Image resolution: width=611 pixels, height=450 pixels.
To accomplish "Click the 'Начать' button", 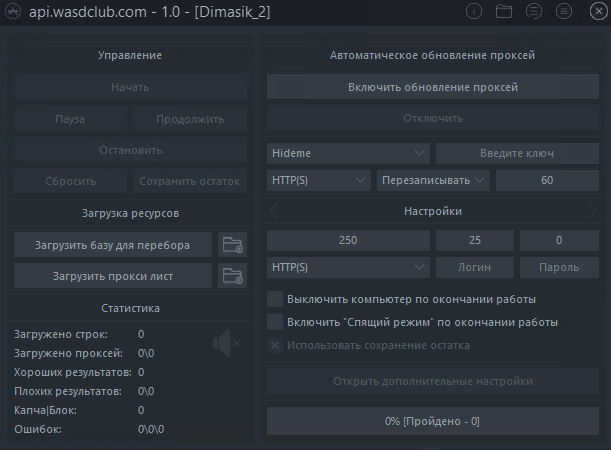I will [x=130, y=87].
